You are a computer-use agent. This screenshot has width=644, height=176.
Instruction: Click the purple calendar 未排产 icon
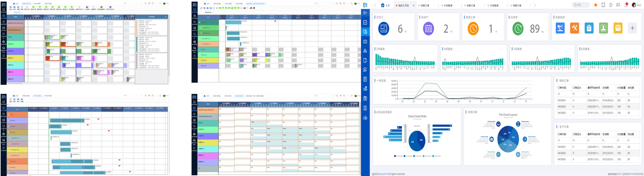pos(428,29)
